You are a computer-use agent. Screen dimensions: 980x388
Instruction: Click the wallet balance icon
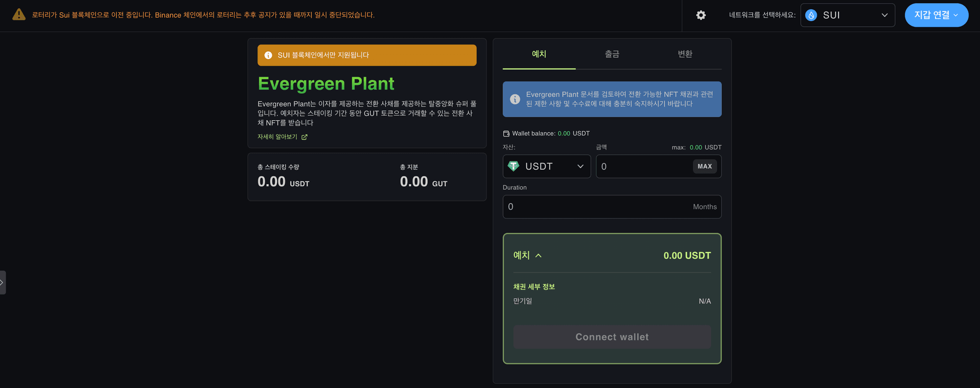[506, 134]
